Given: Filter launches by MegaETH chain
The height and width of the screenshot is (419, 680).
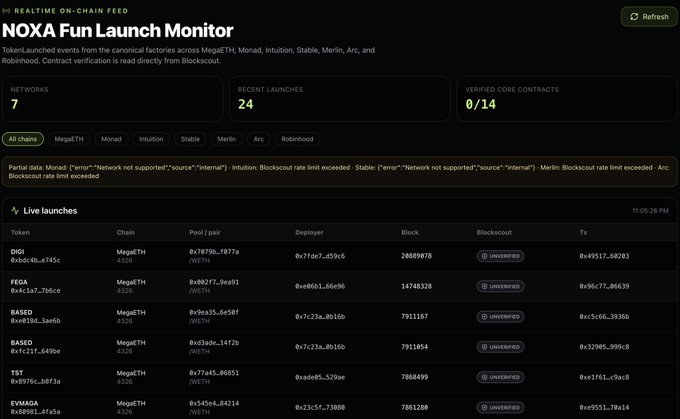Looking at the screenshot, I should 69,139.
